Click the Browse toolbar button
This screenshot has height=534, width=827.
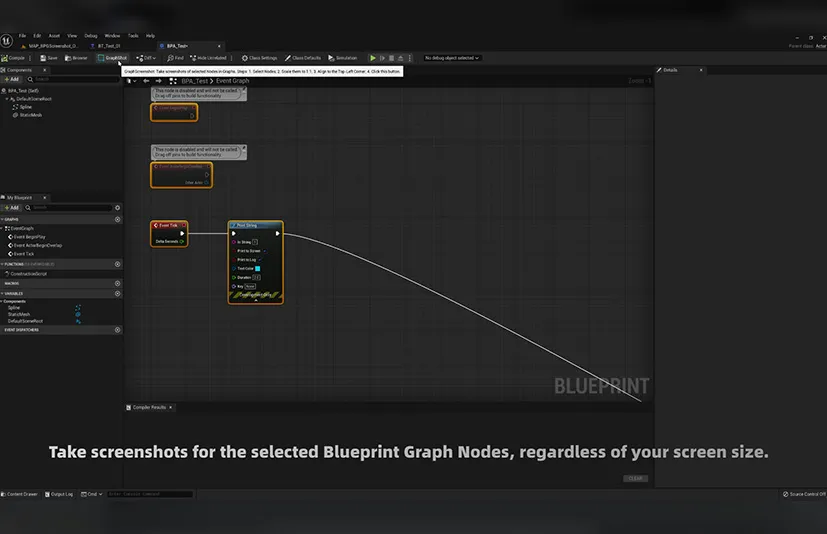[x=76, y=58]
